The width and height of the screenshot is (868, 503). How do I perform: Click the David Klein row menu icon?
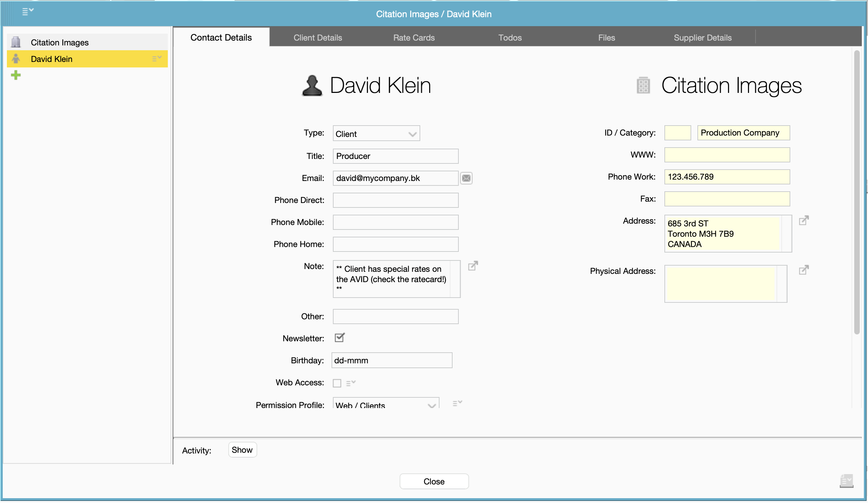click(156, 58)
